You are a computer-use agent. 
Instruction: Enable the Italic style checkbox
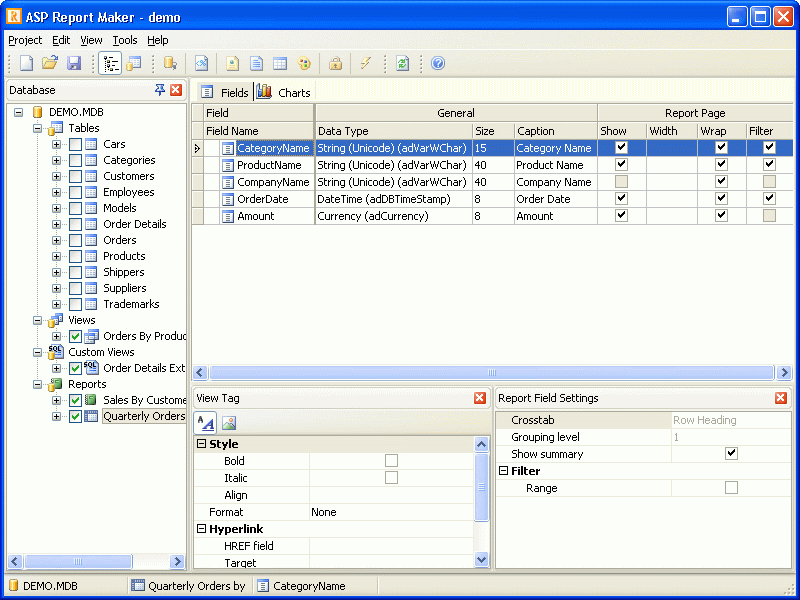click(x=391, y=478)
